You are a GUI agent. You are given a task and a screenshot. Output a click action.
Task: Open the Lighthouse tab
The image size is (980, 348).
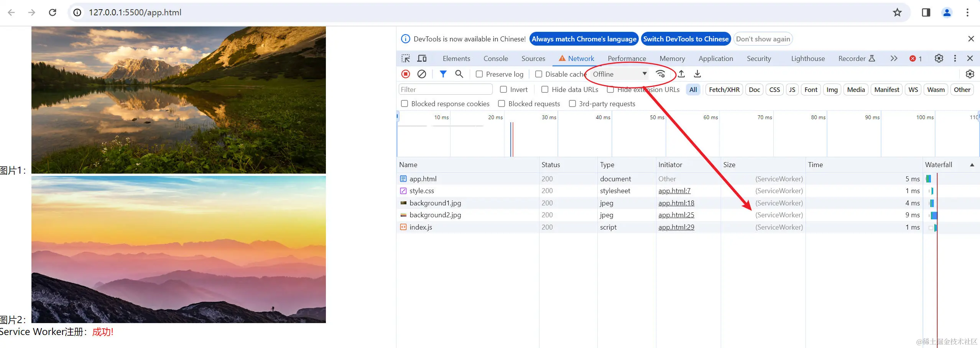tap(808, 59)
